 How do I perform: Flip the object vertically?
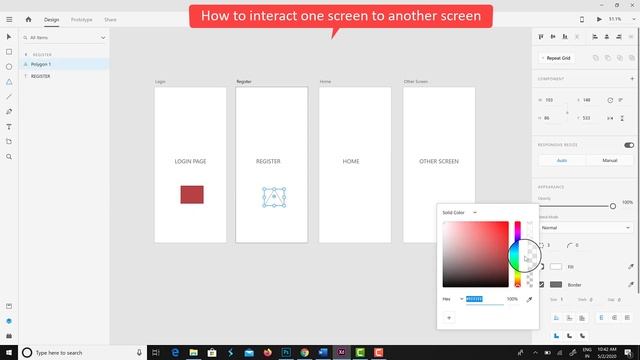point(622,118)
